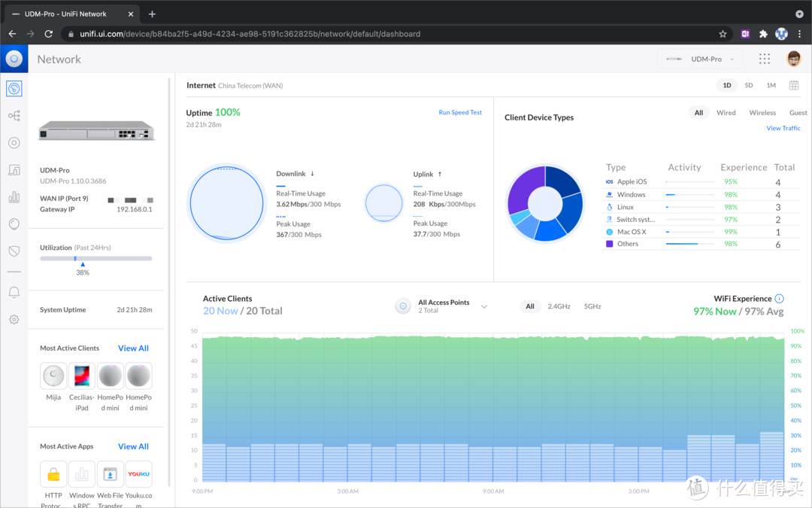Click the UDM-Pro device image
This screenshot has width=812, height=508.
pyautogui.click(x=96, y=130)
